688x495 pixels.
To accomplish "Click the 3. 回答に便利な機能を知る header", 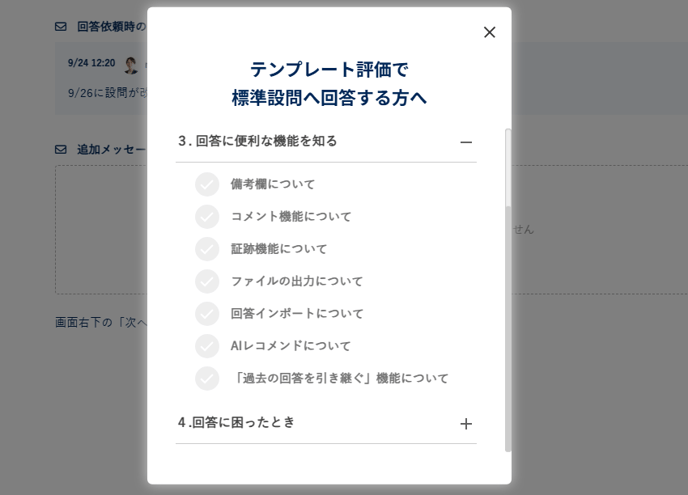I will tap(258, 141).
